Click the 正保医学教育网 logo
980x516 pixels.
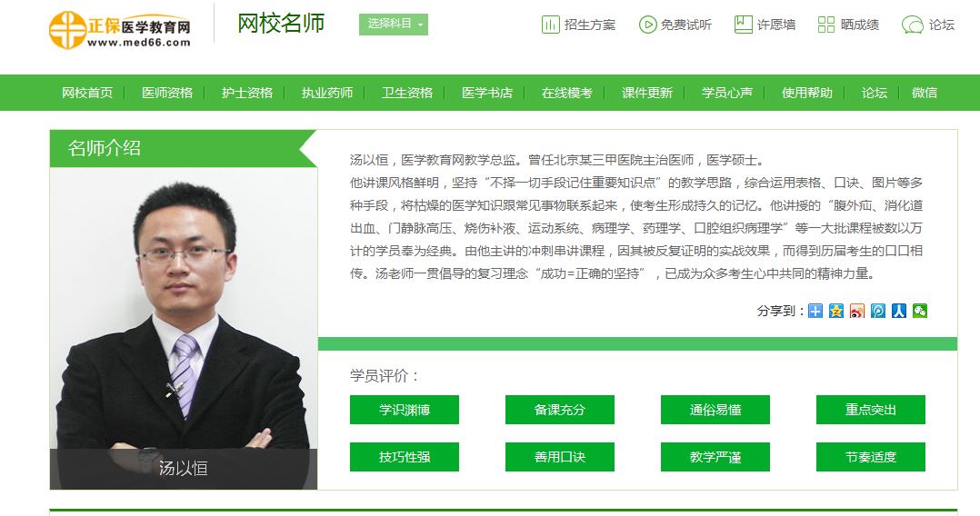(x=119, y=29)
